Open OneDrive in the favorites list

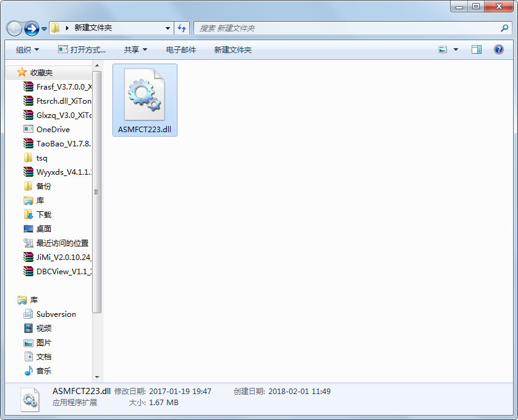point(53,130)
